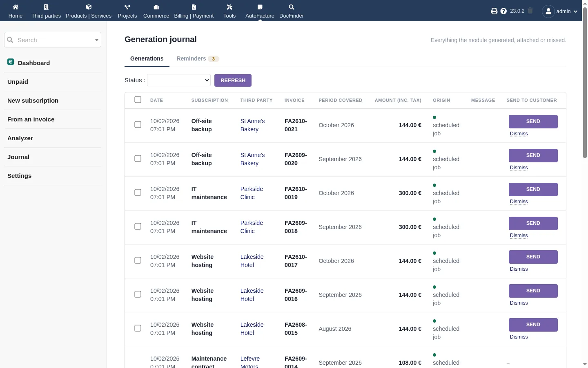This screenshot has height=368, width=588.
Task: Focus the sidebar Search input field
Action: pyautogui.click(x=53, y=40)
